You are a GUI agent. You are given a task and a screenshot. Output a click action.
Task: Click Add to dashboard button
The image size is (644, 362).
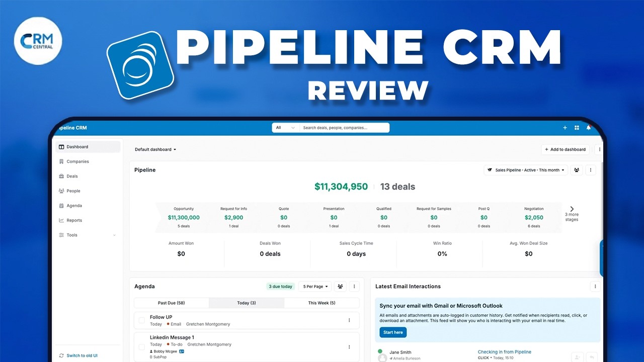[x=566, y=149]
